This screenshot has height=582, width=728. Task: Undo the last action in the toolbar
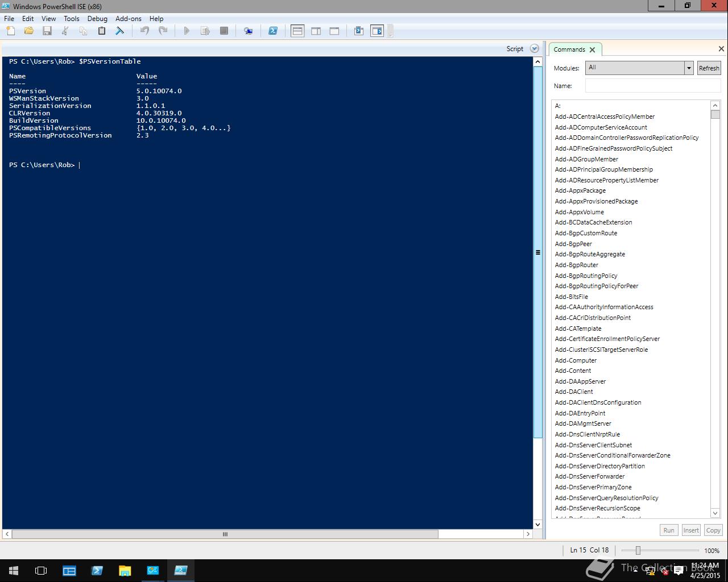tap(144, 31)
